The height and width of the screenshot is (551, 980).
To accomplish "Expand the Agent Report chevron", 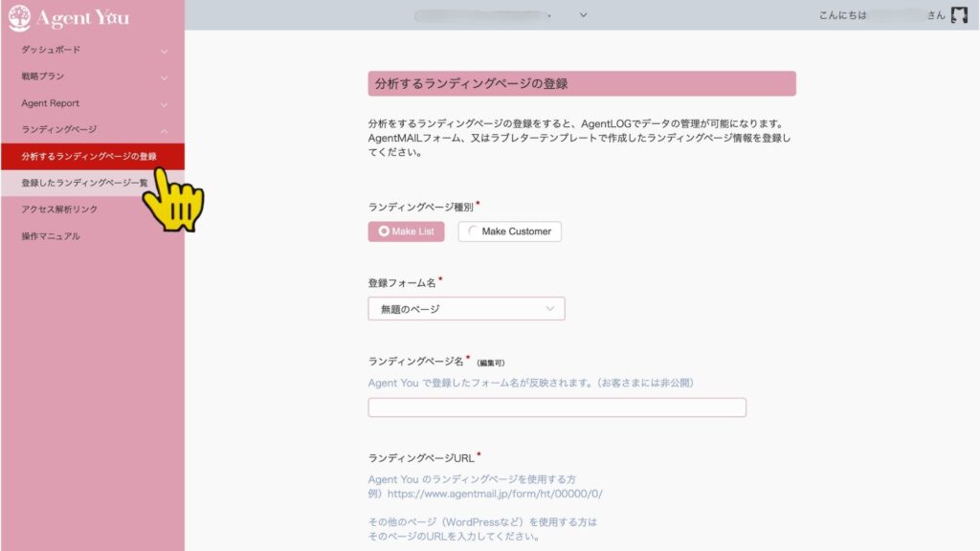I will [x=164, y=103].
